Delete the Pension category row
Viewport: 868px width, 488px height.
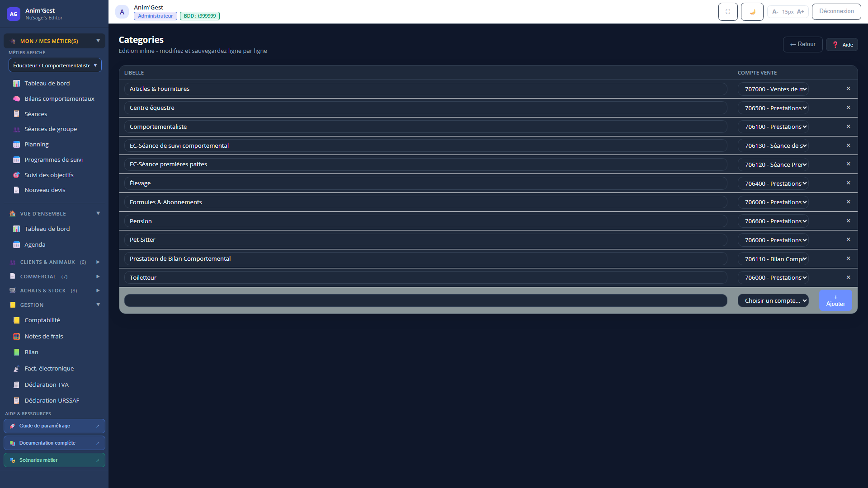[x=848, y=221]
